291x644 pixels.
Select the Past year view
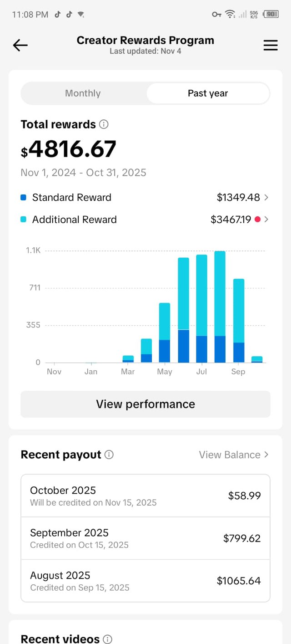coord(208,93)
